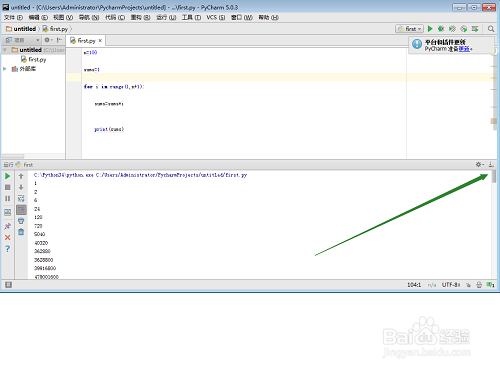Expand the external libraries tree node
Screen dimensions: 500x370
point(5,69)
